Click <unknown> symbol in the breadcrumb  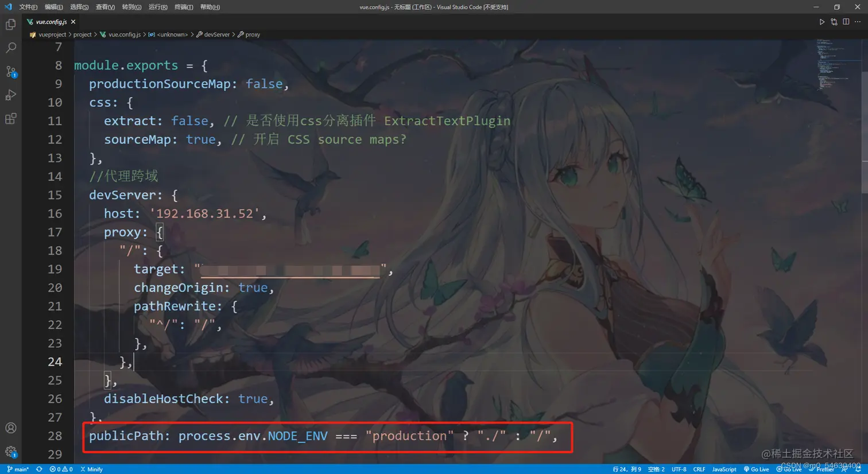(x=172, y=34)
